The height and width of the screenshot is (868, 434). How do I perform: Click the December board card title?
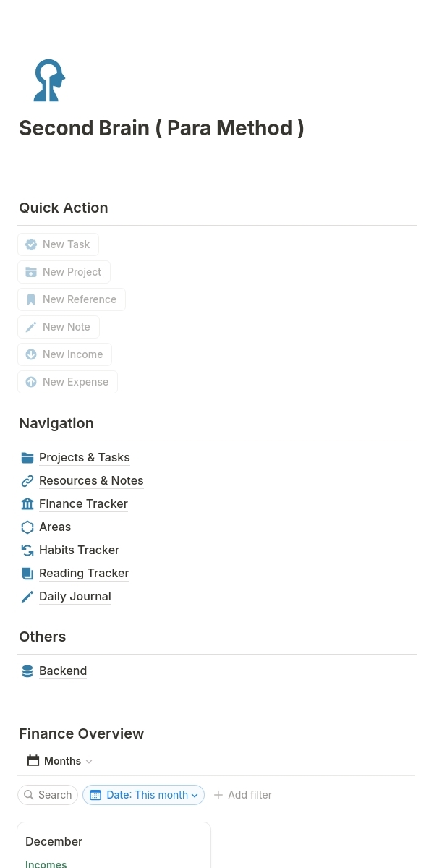(x=54, y=841)
